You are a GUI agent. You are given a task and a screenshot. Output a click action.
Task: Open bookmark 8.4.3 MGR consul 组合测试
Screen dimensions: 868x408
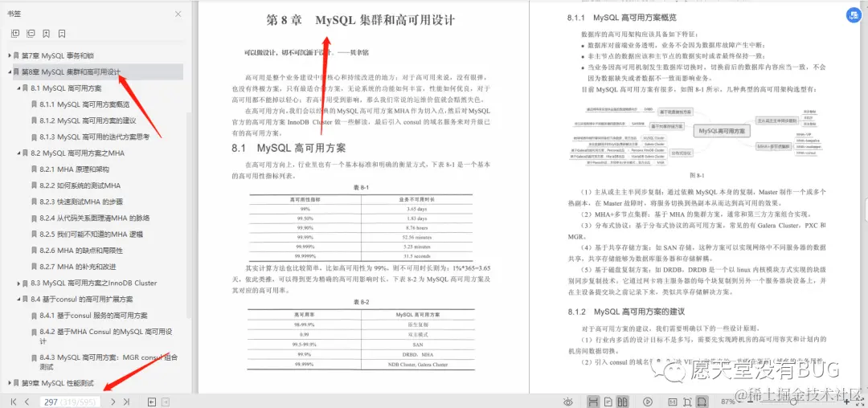[108, 362]
